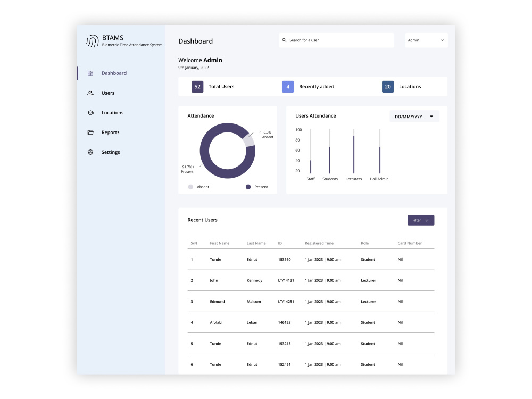This screenshot has width=532, height=399.
Task: Click the Staff attendance bar
Action: [x=311, y=151]
